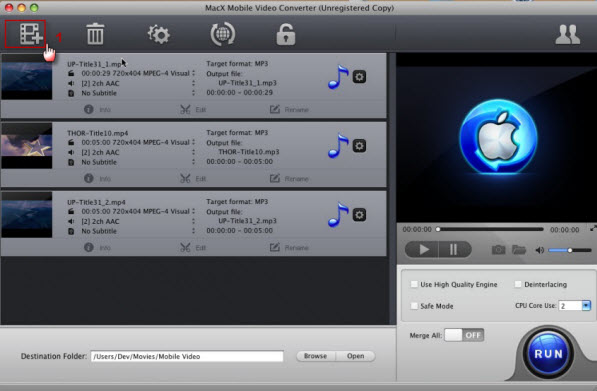
Task: Click the unlock register padlock icon
Action: coord(286,34)
